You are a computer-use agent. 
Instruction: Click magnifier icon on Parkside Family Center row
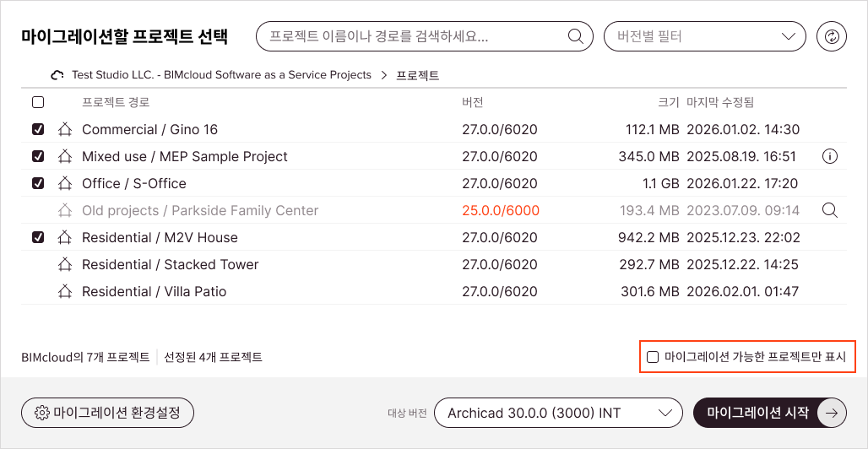tap(830, 210)
